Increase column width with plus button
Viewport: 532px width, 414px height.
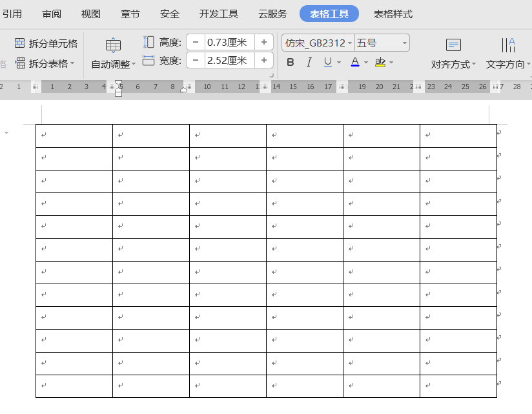pyautogui.click(x=264, y=61)
